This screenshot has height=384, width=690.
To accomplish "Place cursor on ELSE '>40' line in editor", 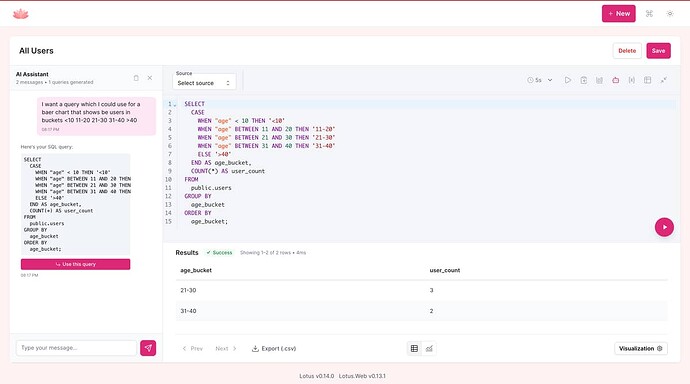I will pos(214,154).
